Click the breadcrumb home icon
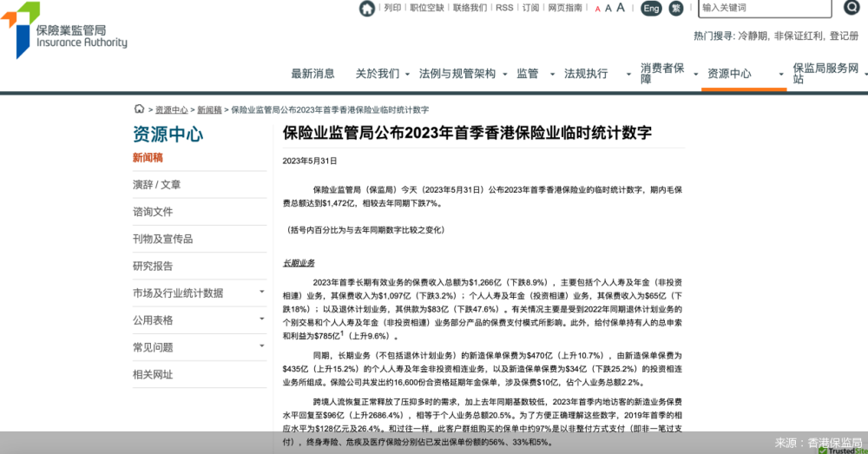The width and height of the screenshot is (868, 454). [139, 109]
